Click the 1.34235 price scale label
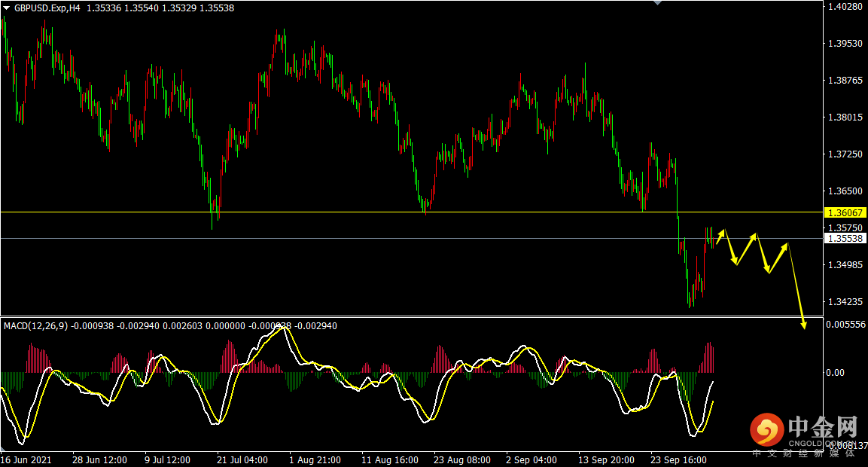The image size is (868, 467). point(845,302)
